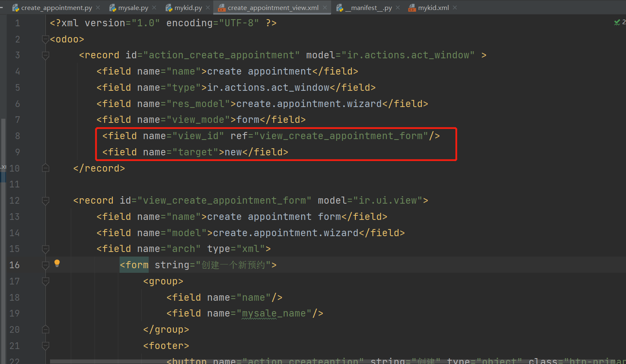Select the create_appointment_view.xml tab

273,7
